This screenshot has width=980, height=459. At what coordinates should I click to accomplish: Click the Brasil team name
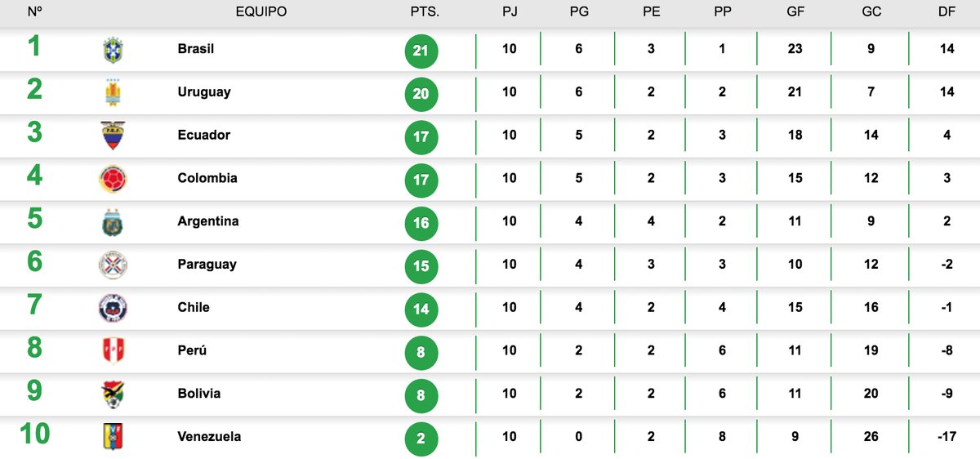coord(196,49)
